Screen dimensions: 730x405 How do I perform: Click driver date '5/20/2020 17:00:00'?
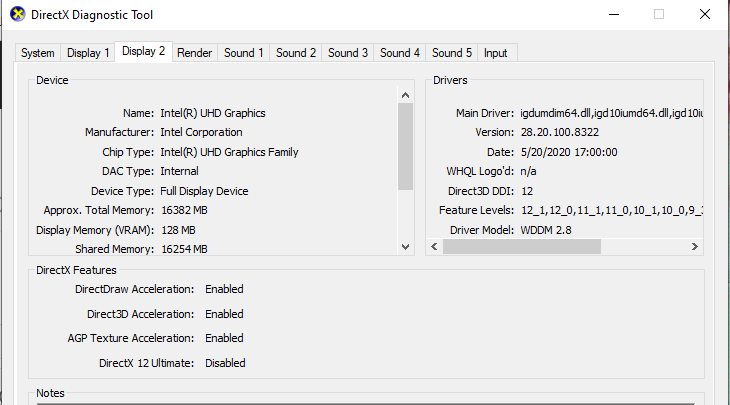569,152
